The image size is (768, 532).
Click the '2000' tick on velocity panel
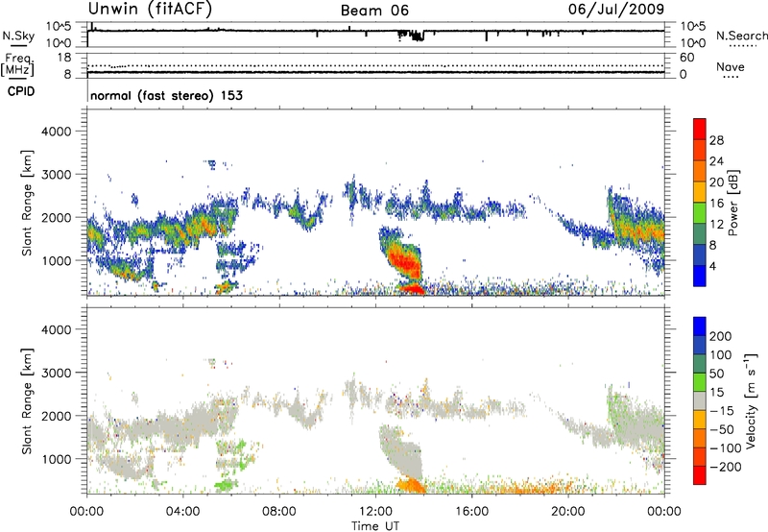coord(56,416)
